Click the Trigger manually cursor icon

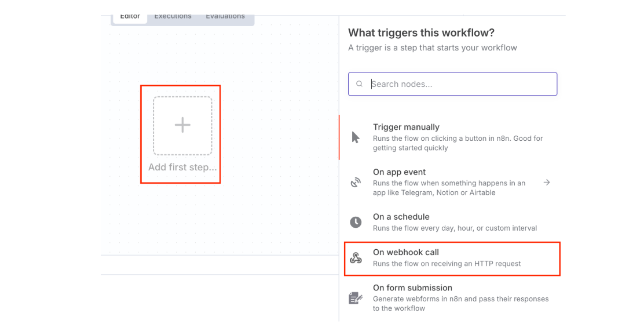point(356,137)
